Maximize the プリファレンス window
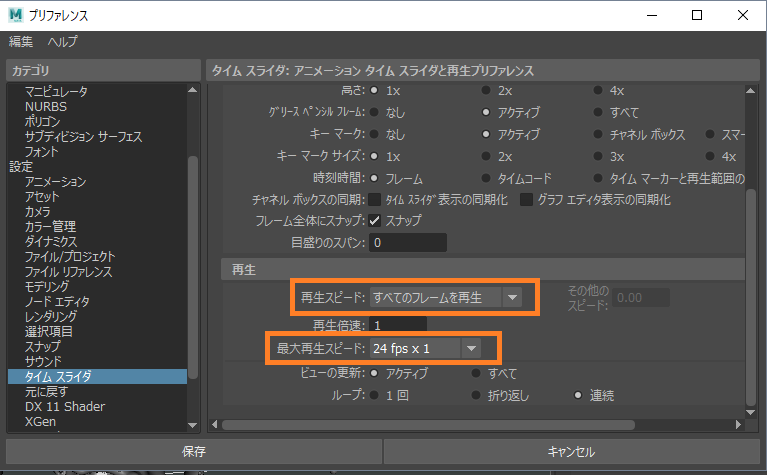This screenshot has width=767, height=475. click(697, 15)
